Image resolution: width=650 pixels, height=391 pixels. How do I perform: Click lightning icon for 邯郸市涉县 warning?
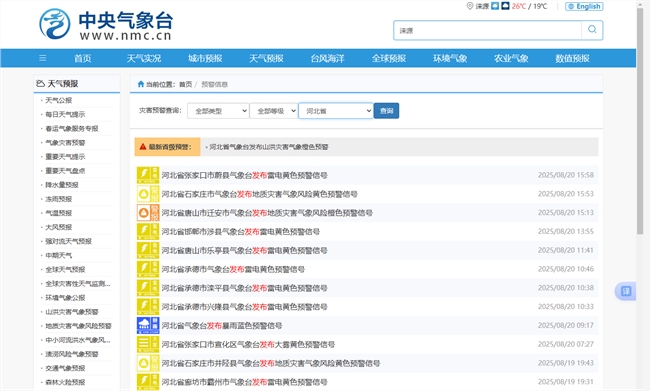(148, 231)
